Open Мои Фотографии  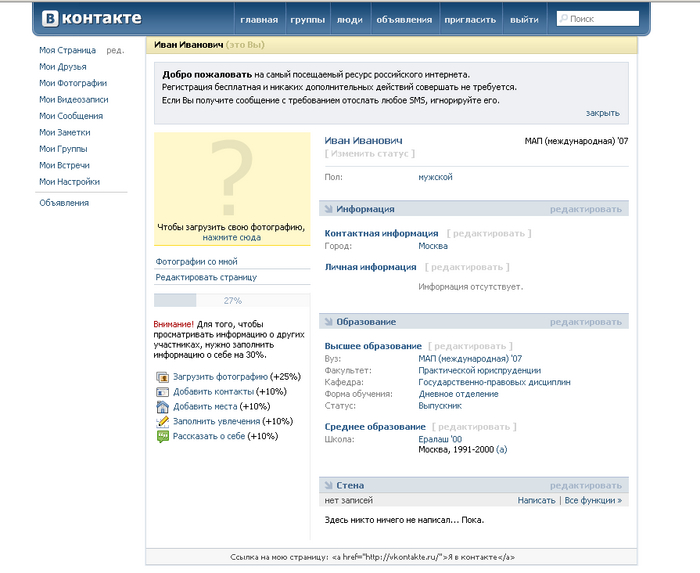[x=73, y=83]
